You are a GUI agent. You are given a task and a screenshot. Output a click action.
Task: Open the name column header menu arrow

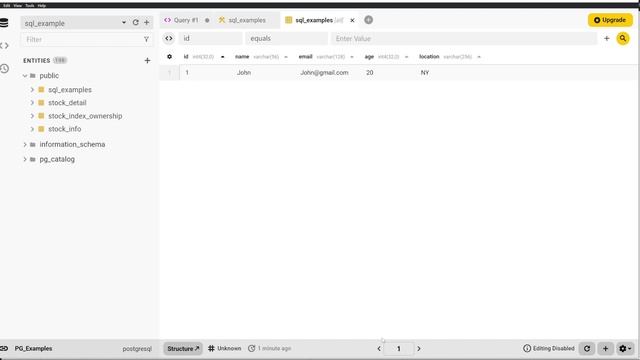tap(286, 57)
